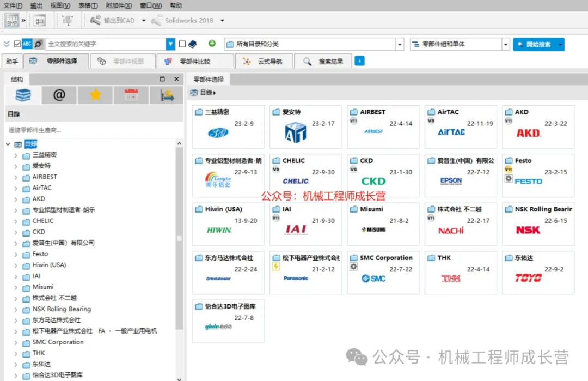Close the structure panel with X

[176, 79]
